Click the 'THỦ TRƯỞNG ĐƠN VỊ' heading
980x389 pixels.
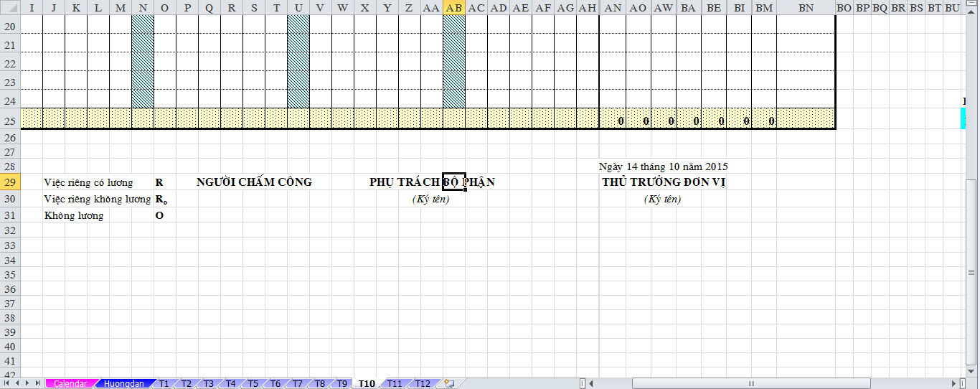664,182
